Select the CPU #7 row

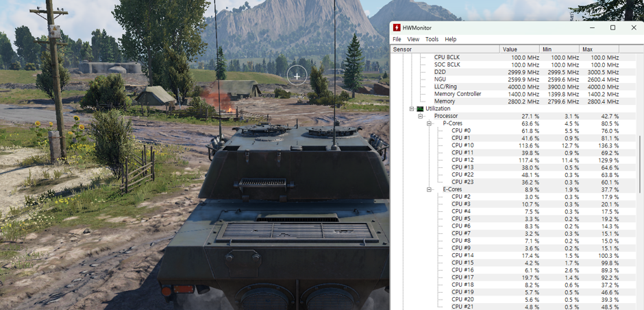[x=513, y=233]
